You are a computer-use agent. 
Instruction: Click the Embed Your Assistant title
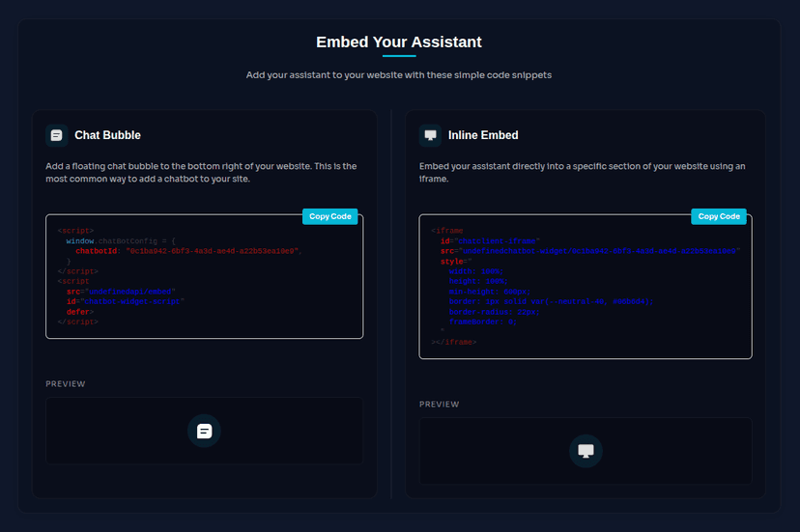pyautogui.click(x=399, y=42)
